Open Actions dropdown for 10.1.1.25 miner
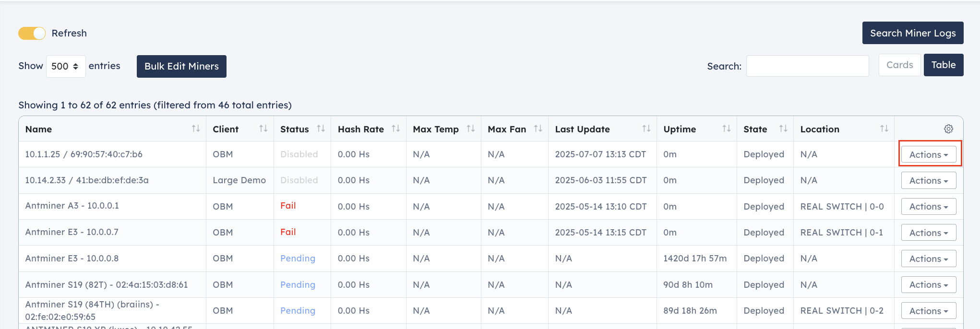980x329 pixels. [x=929, y=154]
